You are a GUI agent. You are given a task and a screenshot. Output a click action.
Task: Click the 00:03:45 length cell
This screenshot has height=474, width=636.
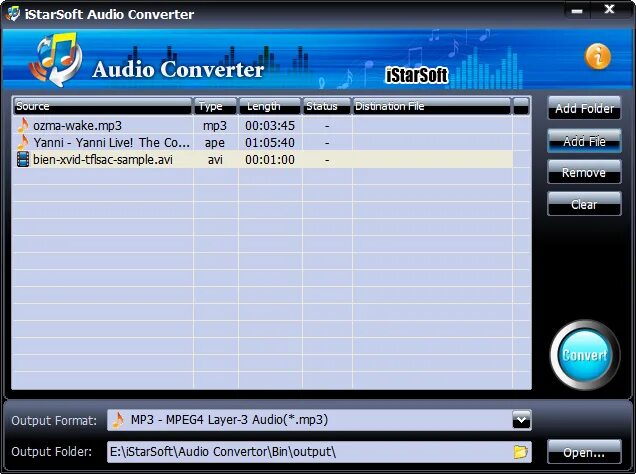click(x=270, y=125)
